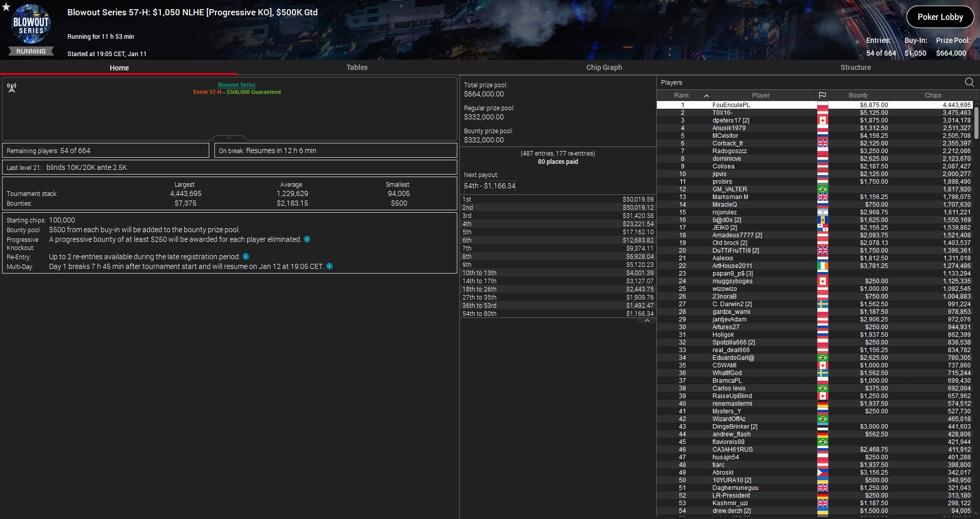Click Abroski Philippines flag

pyautogui.click(x=823, y=473)
